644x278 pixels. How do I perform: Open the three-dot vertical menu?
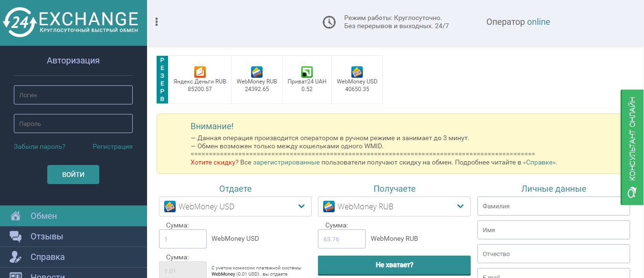pos(157,22)
